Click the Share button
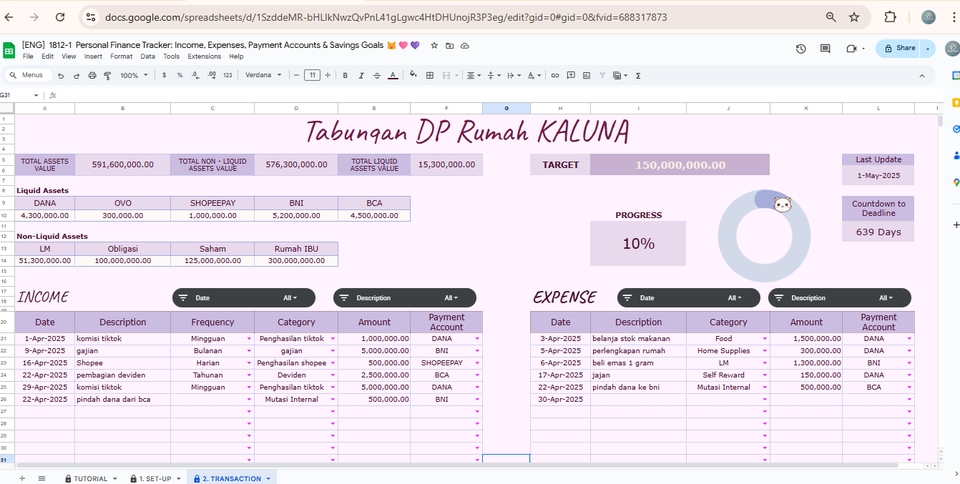Viewport: 960px width, 484px height. [x=899, y=48]
